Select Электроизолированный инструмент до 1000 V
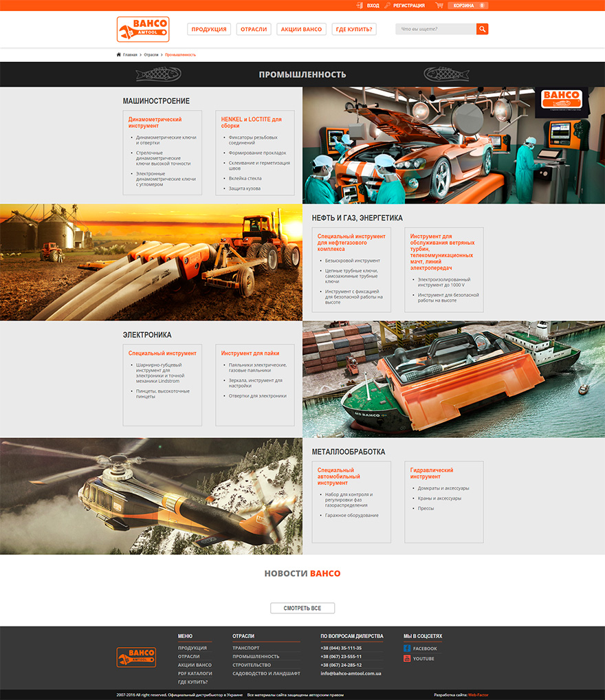605x700 pixels. (444, 282)
